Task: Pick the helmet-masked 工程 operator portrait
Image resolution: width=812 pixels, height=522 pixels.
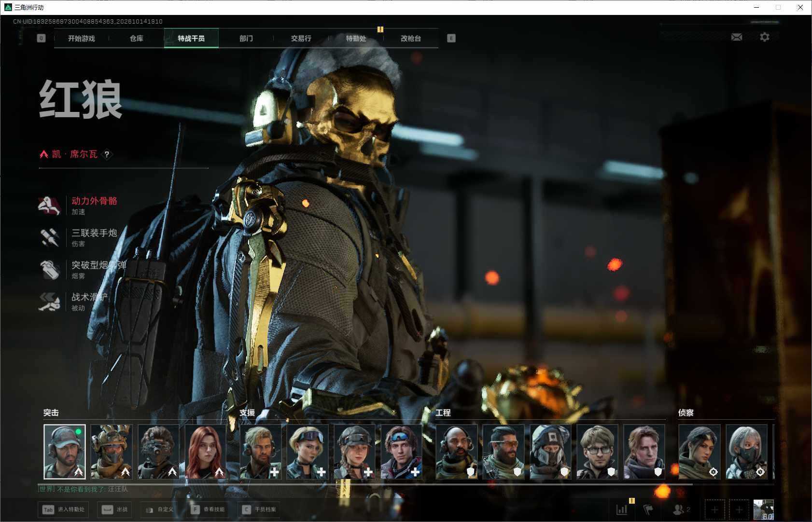Action: (x=550, y=452)
